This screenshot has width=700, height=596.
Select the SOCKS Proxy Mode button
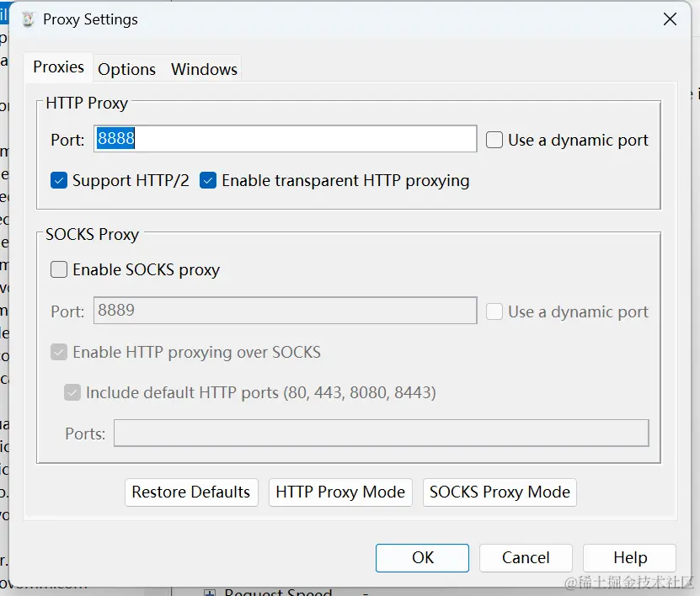500,492
